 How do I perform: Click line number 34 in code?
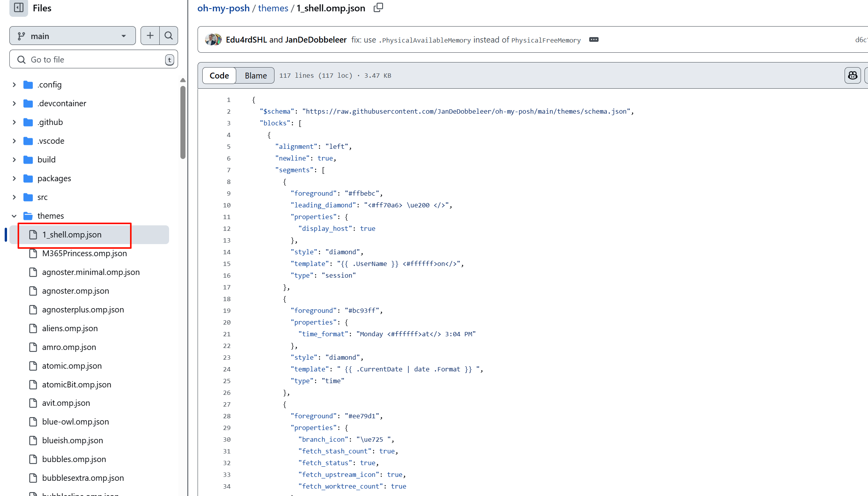[227, 487]
